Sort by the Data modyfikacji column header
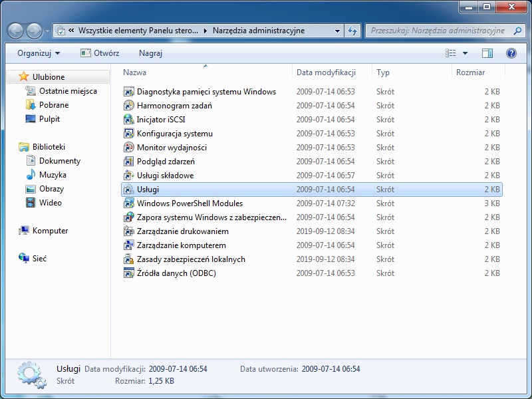Screen dimensions: 532x399 tap(332, 72)
